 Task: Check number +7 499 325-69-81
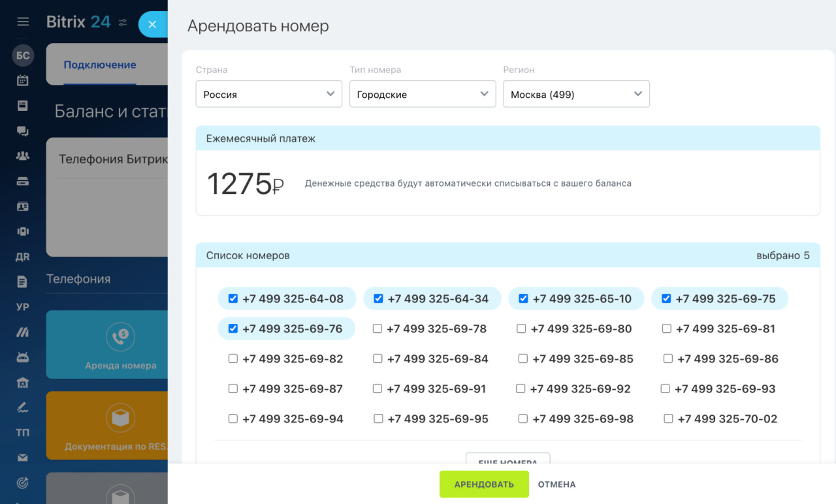pos(667,328)
